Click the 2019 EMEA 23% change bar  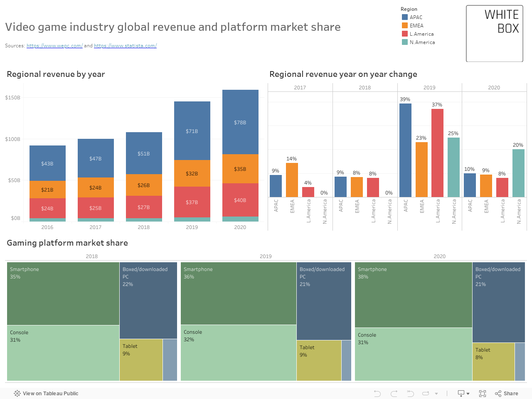pyautogui.click(x=421, y=170)
